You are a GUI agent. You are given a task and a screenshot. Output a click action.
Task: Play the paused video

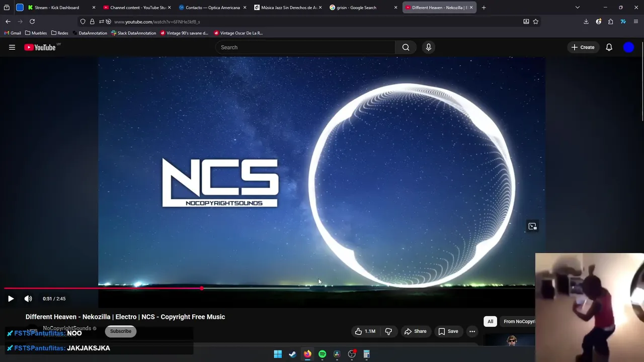pyautogui.click(x=11, y=299)
